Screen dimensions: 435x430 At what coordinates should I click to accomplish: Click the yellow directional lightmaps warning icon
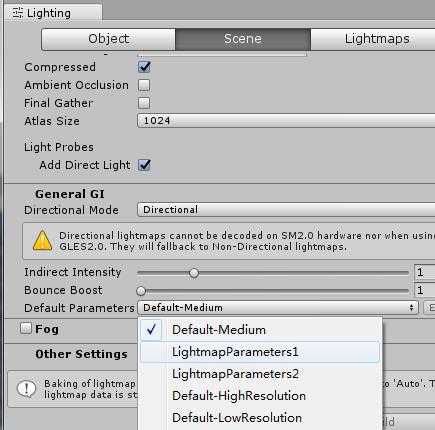tap(42, 241)
